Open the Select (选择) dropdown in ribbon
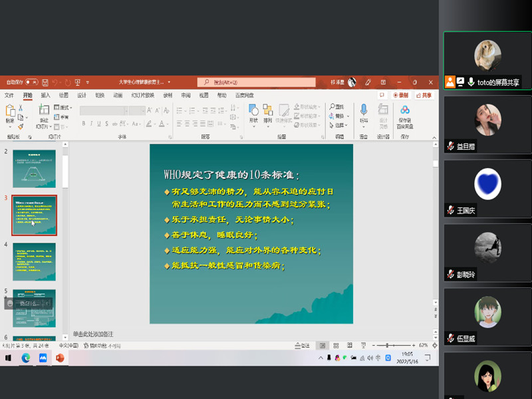 point(340,125)
